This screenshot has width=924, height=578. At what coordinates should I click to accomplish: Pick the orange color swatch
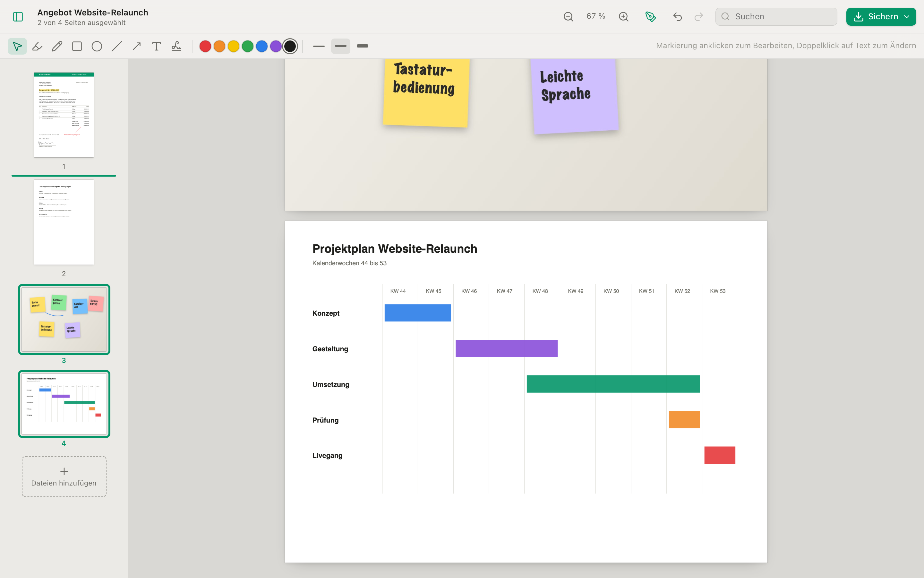[x=219, y=46]
